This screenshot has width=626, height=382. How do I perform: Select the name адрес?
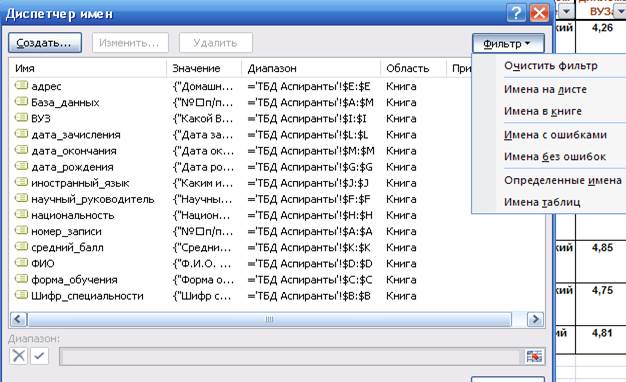pos(46,86)
